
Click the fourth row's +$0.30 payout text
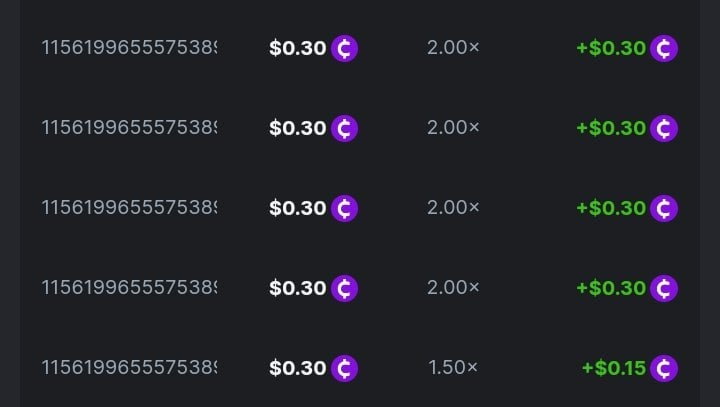tap(610, 288)
